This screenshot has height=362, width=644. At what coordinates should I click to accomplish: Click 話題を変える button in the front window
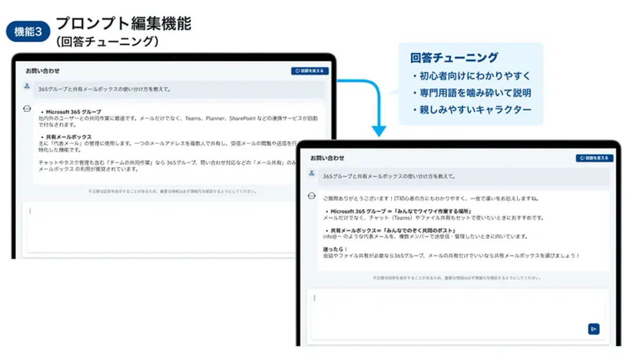pyautogui.click(x=595, y=158)
